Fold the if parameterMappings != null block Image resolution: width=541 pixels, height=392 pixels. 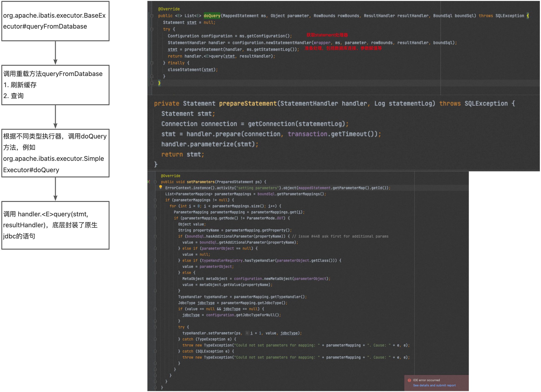(x=155, y=200)
